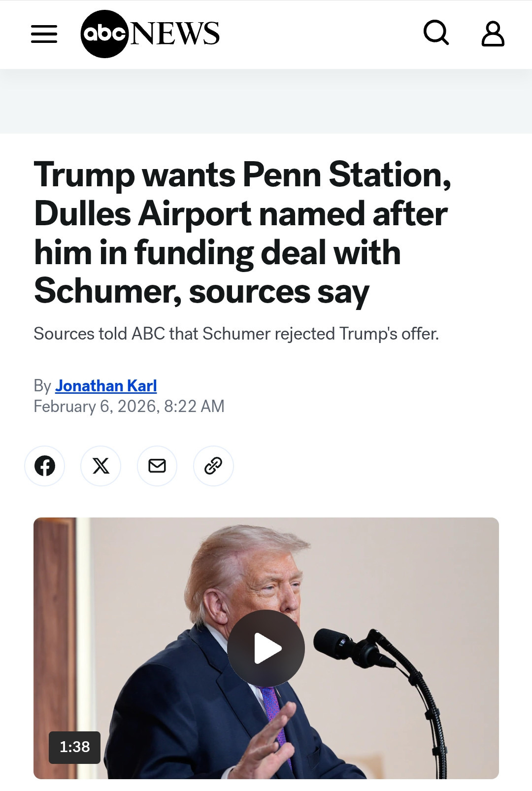
Task: Click the 1:38 video duration badge
Action: coord(74,747)
